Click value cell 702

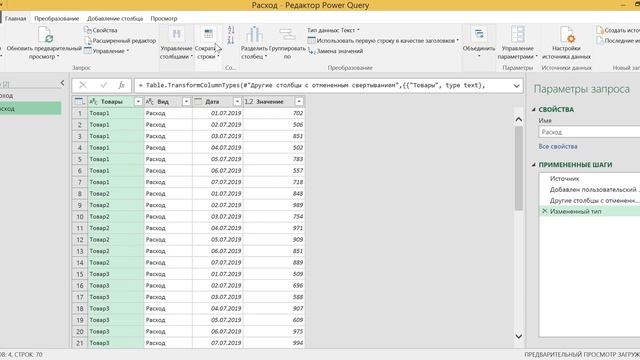pyautogui.click(x=274, y=113)
